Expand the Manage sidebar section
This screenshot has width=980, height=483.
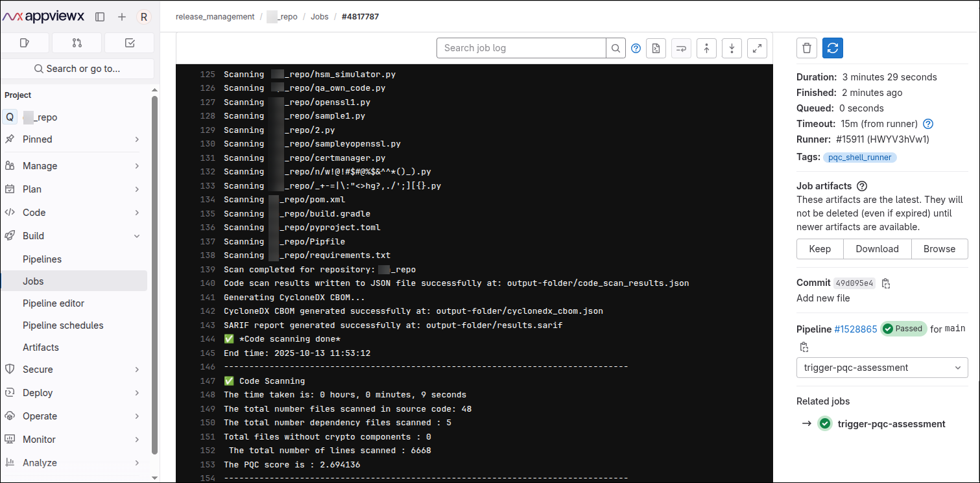73,166
